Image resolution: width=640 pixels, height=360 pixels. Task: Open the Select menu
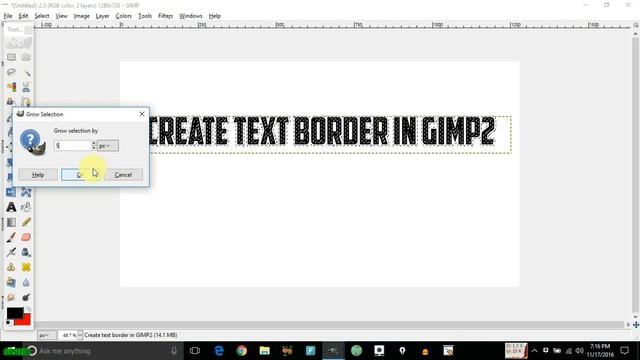[42, 16]
